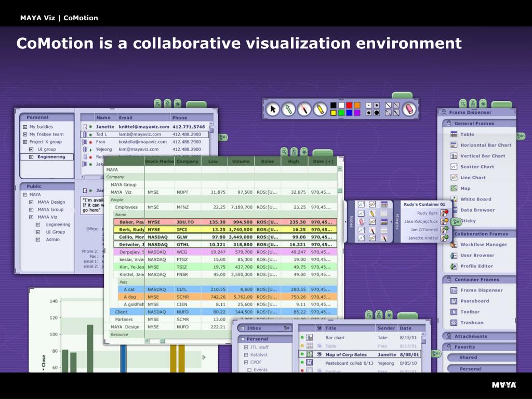Toggle lock on General Frames section
This screenshot has height=399, width=532.
448,124
